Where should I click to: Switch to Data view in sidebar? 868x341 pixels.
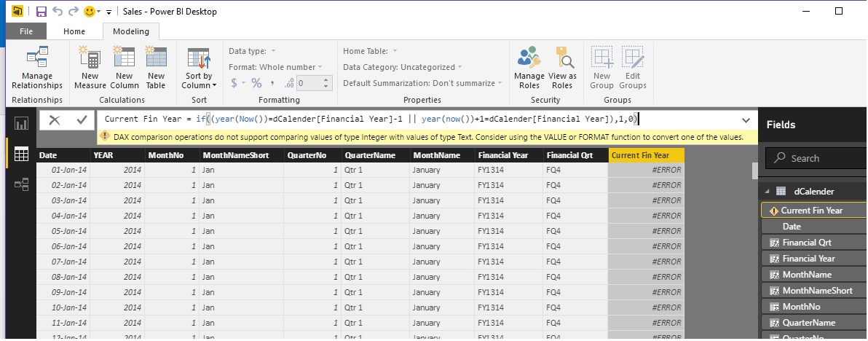tap(21, 154)
